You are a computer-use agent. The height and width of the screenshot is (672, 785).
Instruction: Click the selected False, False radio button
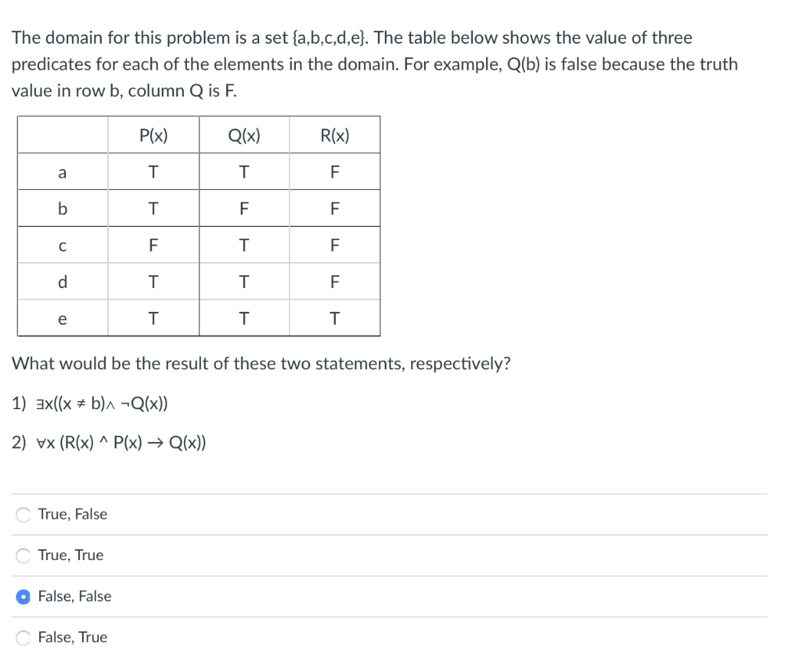(23, 595)
